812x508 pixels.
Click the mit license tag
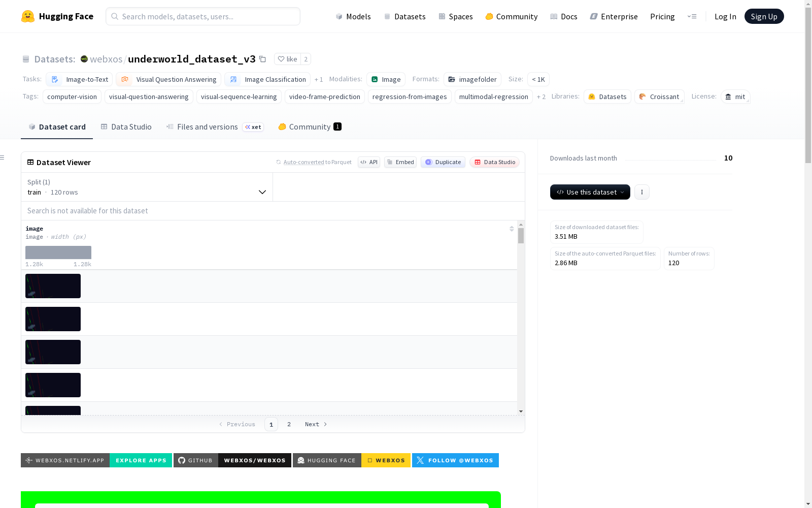click(735, 97)
